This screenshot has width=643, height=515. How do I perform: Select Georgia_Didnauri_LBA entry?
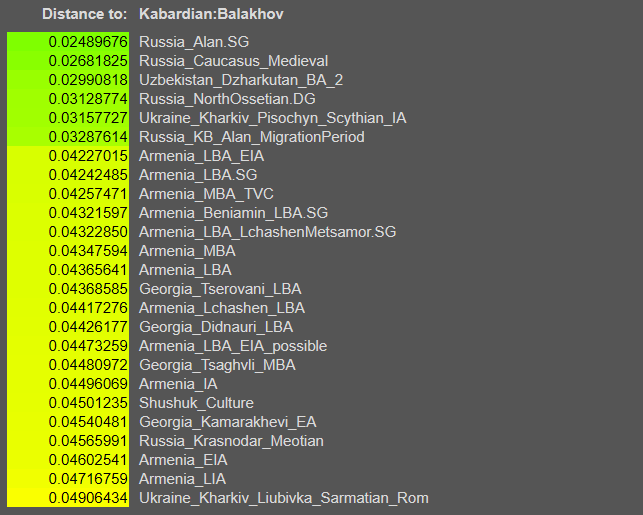pos(216,327)
